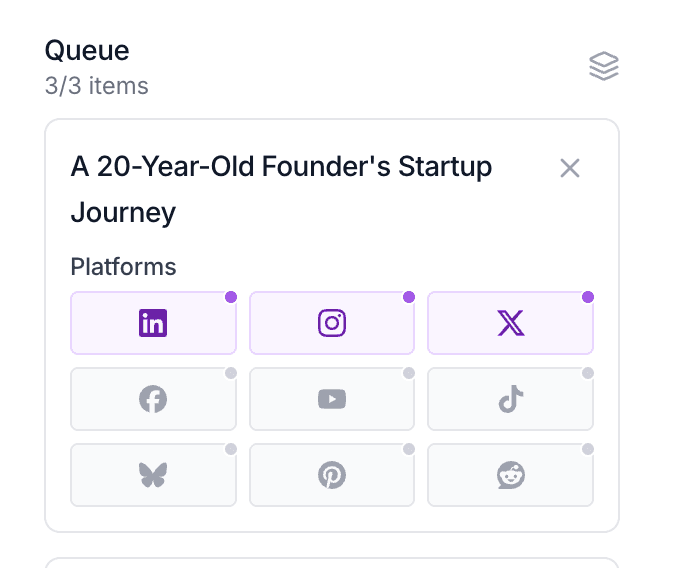Click the purple status dot on LinkedIn
The image size is (686, 568).
pos(231,297)
